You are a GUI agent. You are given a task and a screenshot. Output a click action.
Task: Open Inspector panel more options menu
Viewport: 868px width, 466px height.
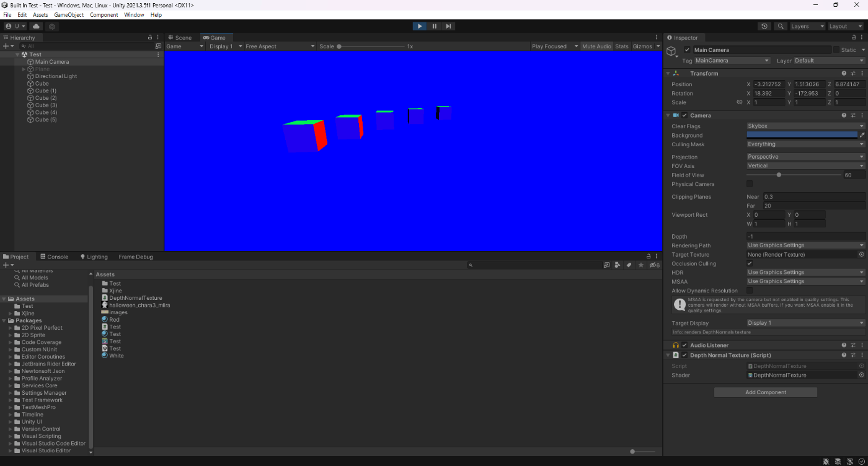pos(863,38)
